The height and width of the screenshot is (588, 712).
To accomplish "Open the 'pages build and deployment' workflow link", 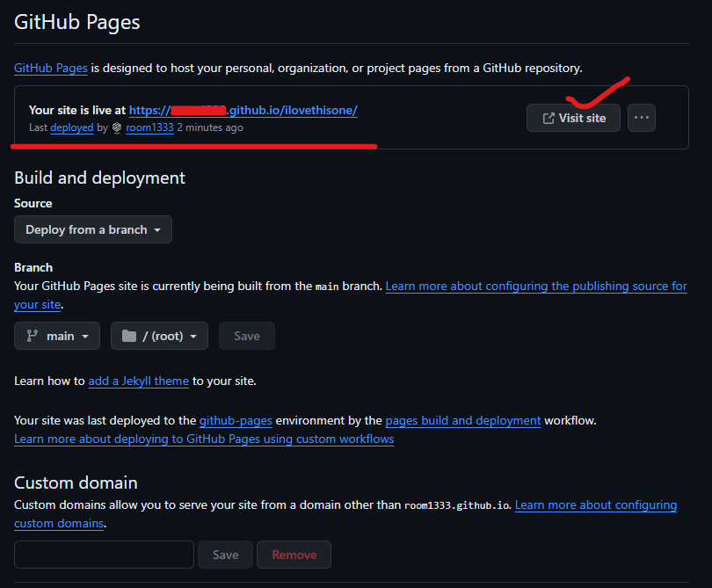I will coord(462,420).
